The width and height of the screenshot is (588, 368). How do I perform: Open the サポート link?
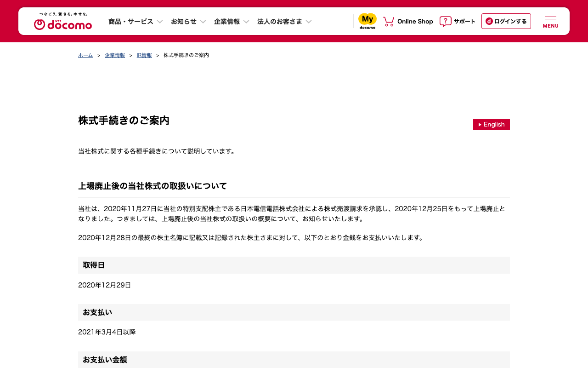click(x=464, y=22)
